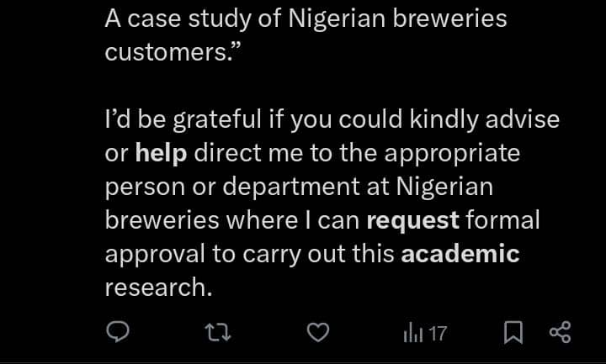Click the word "appropriate"

455,153
